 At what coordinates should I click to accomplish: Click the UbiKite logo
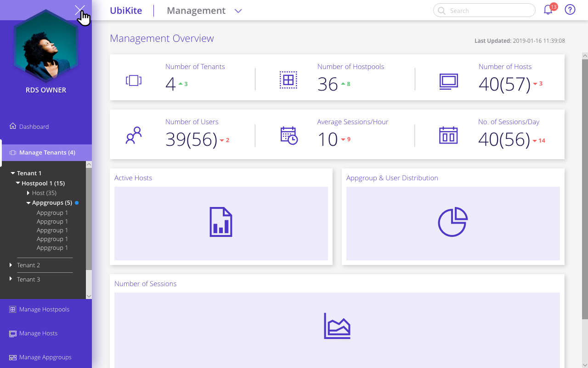tap(126, 10)
